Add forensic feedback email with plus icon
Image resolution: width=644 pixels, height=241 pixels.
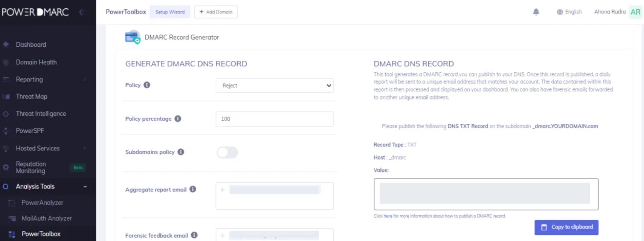pos(223,236)
